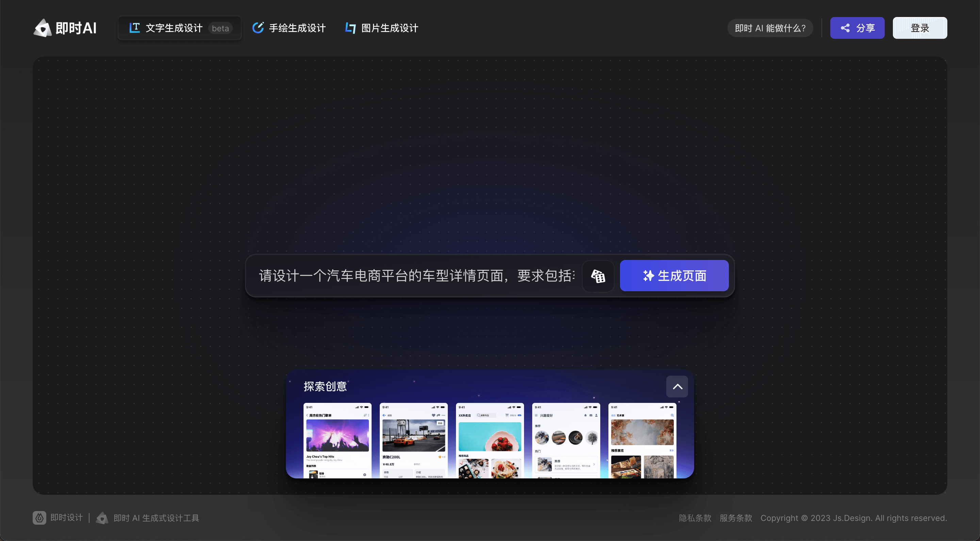Click the 即时AI logo icon
Image resolution: width=980 pixels, height=541 pixels.
(42, 28)
